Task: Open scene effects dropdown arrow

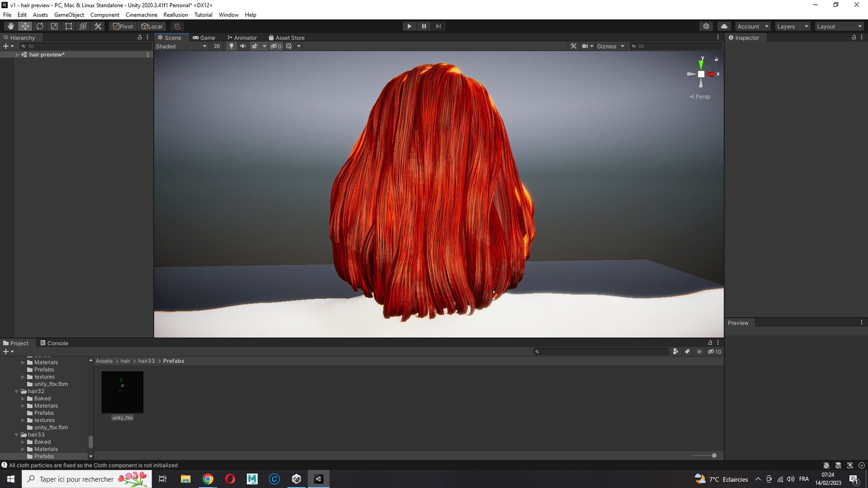Action: click(264, 46)
